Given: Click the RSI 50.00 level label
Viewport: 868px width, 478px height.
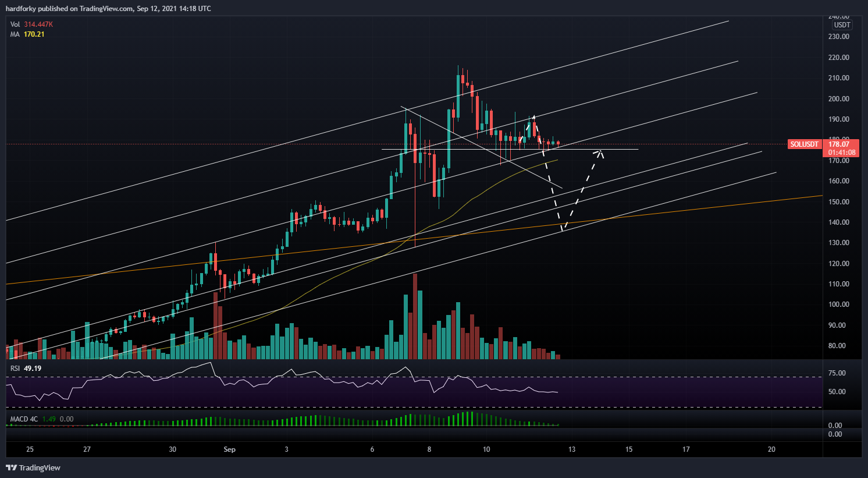Looking at the screenshot, I should (837, 392).
